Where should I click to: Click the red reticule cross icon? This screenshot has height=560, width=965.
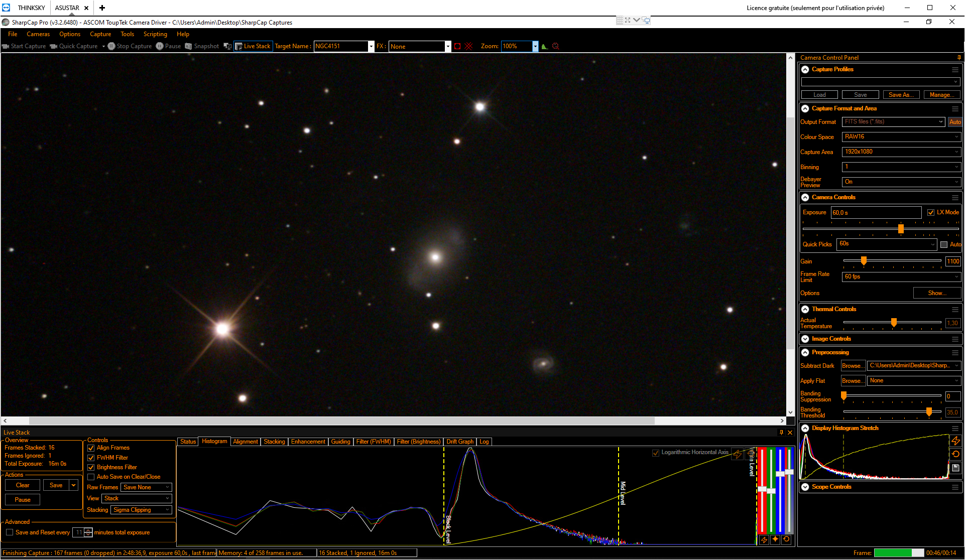tap(469, 46)
